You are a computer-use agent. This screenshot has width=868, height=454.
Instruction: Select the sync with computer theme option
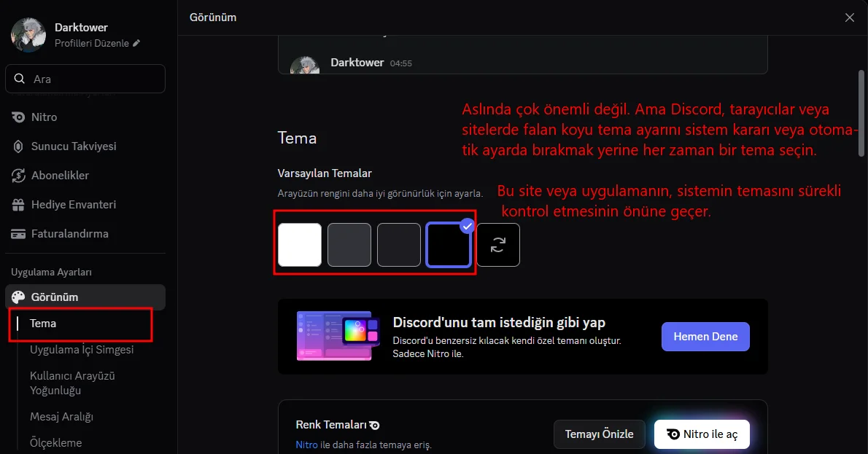click(498, 245)
